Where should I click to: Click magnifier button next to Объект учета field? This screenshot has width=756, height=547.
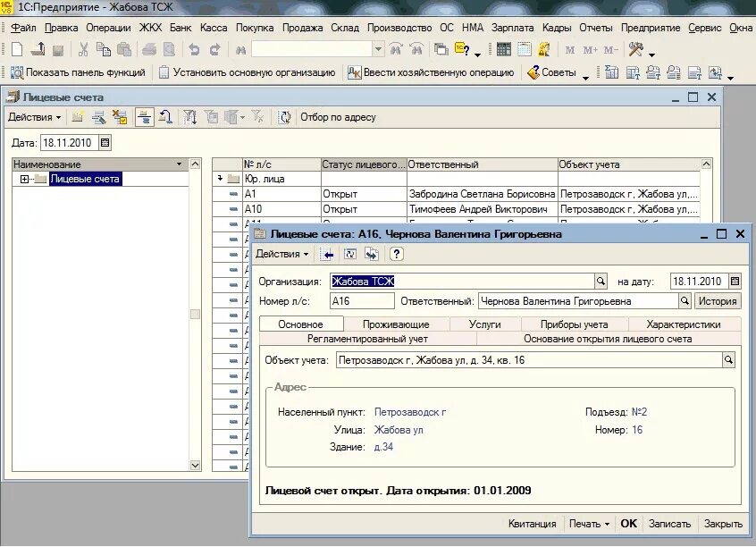pos(728,360)
